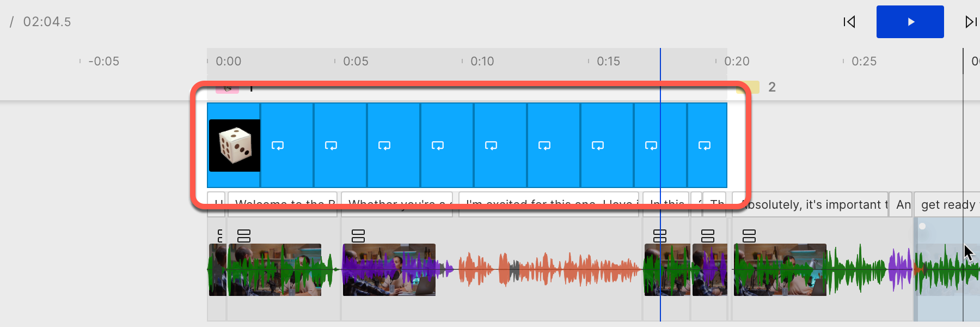The image size is (980, 327).
Task: Select the video thumbnail under the 'absolutely' clip
Action: pos(780,270)
